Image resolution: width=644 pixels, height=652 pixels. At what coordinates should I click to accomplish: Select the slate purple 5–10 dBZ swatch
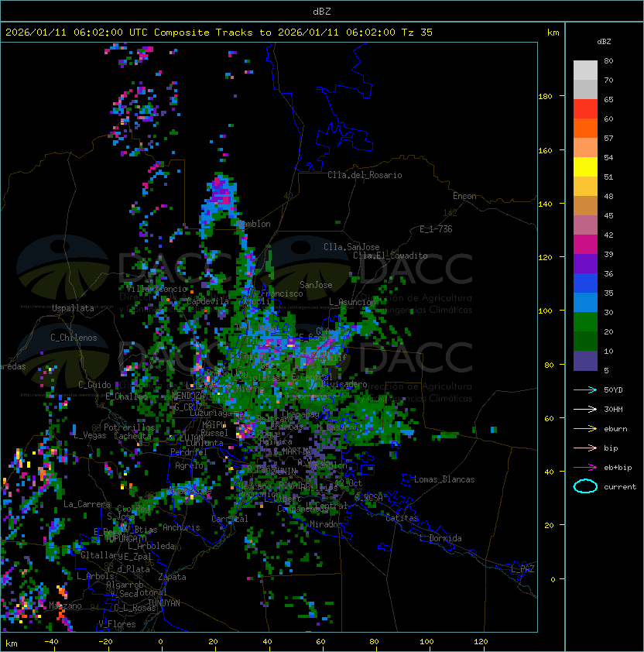(585, 361)
